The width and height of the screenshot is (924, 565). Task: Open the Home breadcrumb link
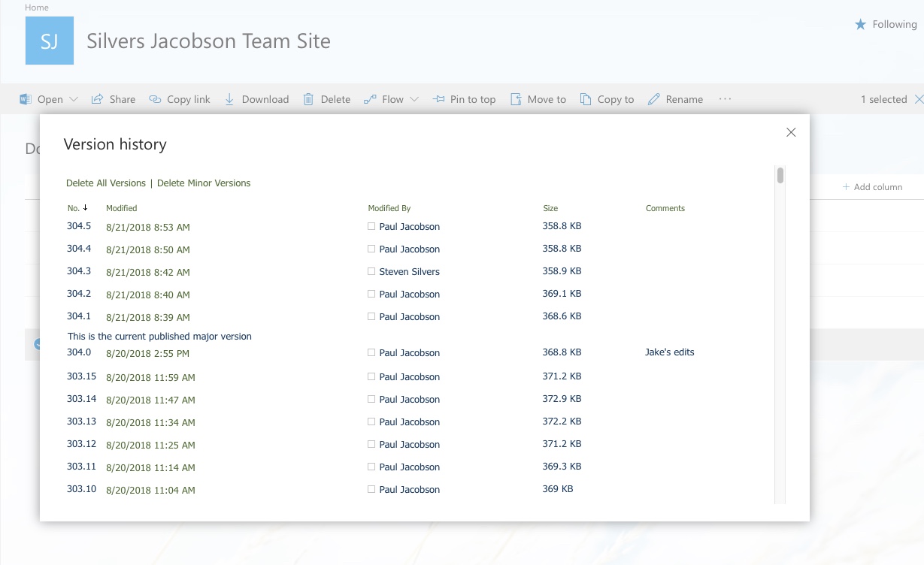37,8
